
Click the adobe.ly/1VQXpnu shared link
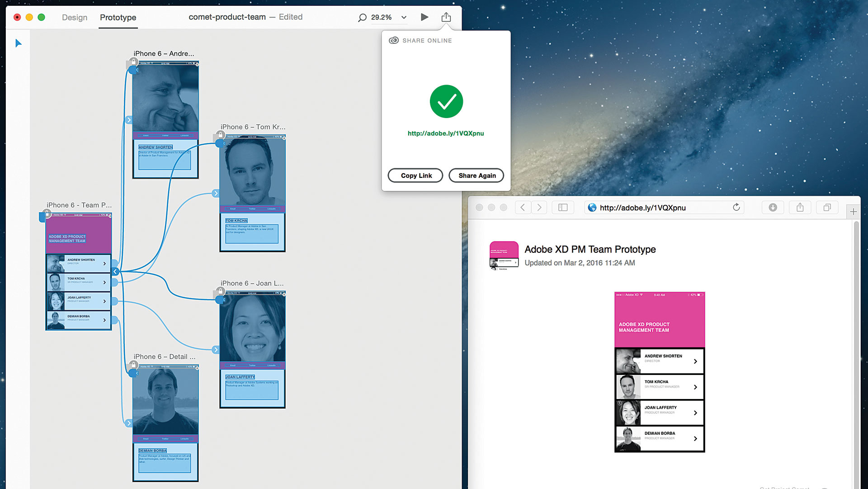[446, 133]
